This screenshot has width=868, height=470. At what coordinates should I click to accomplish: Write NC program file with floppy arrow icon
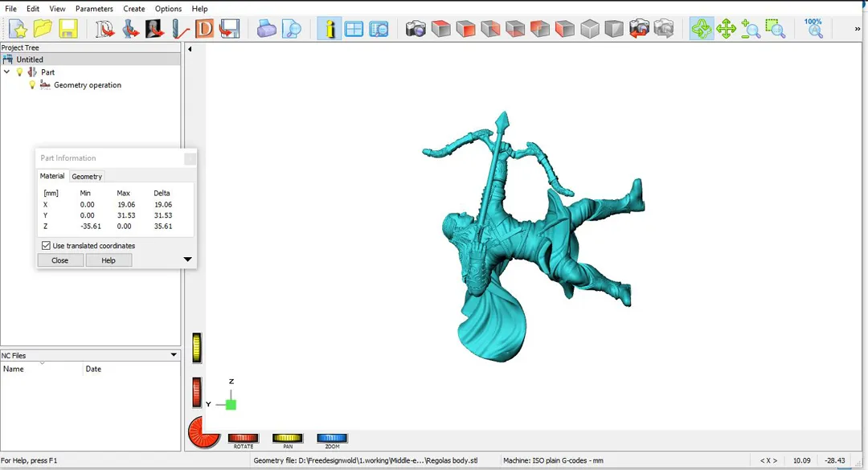(229, 29)
